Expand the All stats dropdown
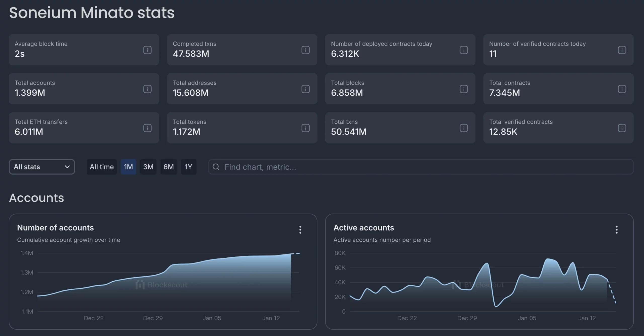Viewport: 644px width, 336px height. (x=42, y=167)
